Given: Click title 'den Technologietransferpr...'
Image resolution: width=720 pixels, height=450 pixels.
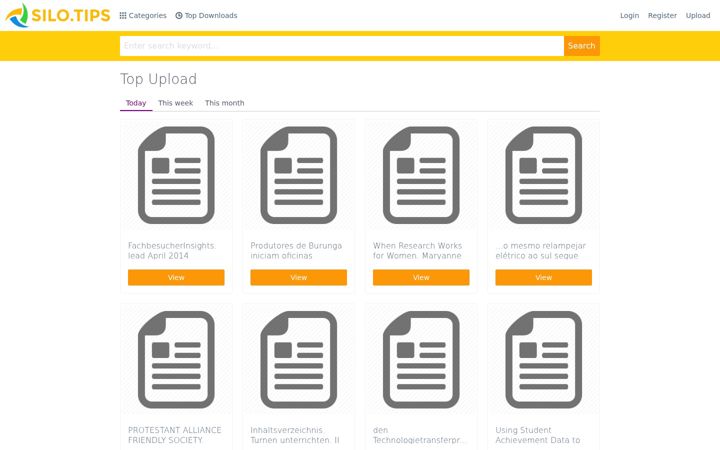Looking at the screenshot, I should click(419, 435).
